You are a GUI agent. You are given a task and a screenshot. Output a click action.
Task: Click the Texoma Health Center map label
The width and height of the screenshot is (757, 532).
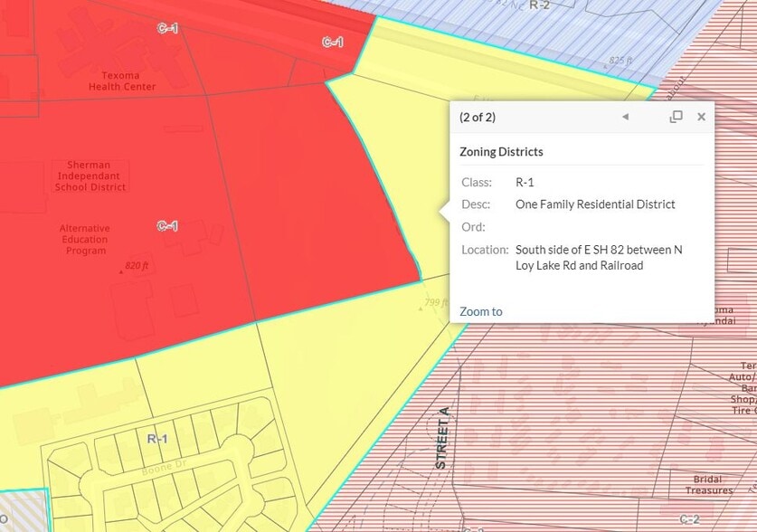pyautogui.click(x=122, y=81)
